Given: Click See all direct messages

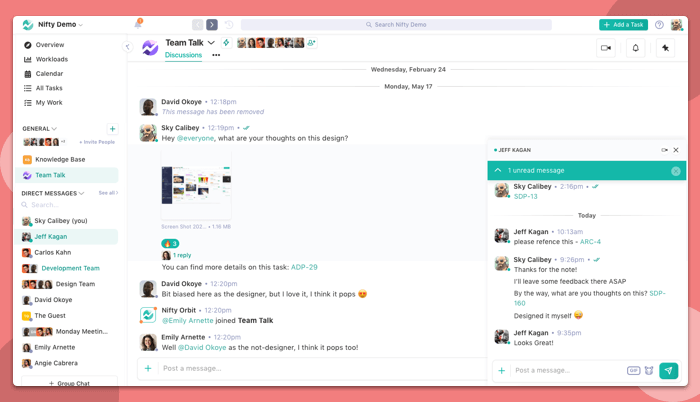Looking at the screenshot, I should (x=108, y=193).
